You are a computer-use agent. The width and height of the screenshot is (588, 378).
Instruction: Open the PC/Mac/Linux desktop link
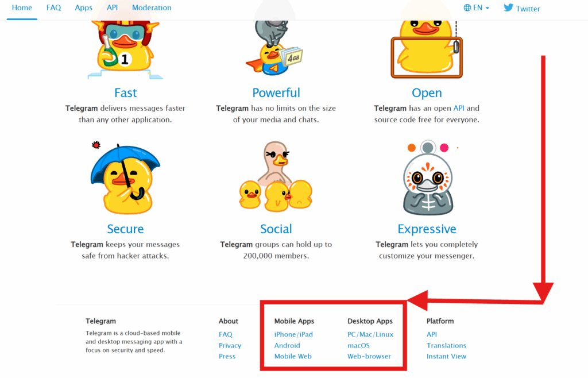pyautogui.click(x=370, y=334)
